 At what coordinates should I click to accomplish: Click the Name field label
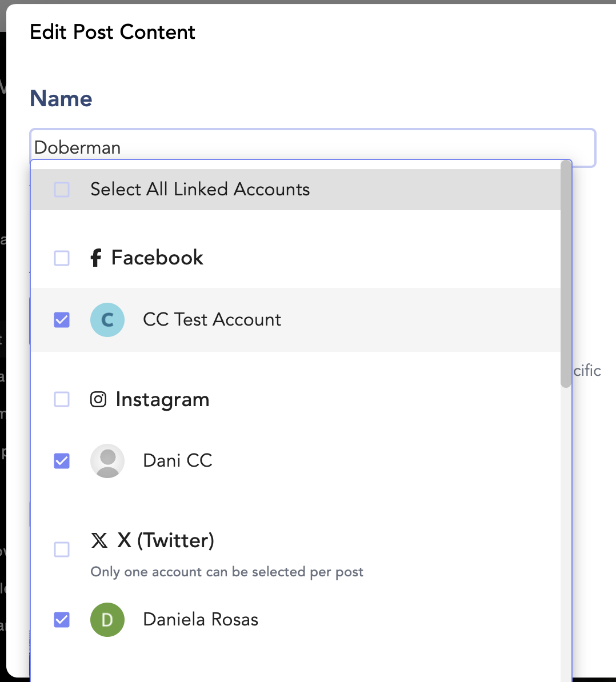click(x=61, y=98)
